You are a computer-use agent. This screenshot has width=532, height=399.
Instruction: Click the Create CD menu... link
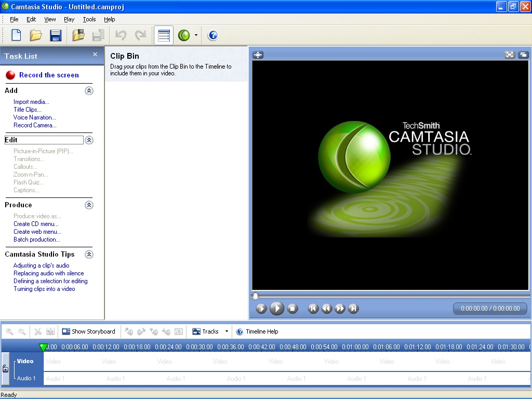tap(36, 224)
